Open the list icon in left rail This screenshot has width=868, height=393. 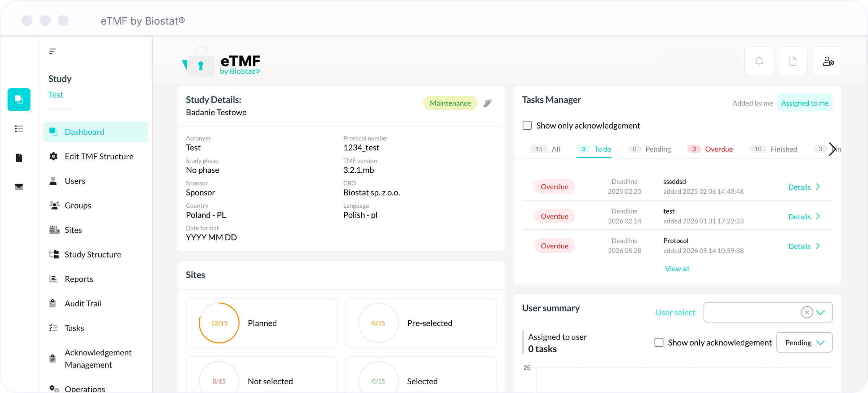click(19, 129)
